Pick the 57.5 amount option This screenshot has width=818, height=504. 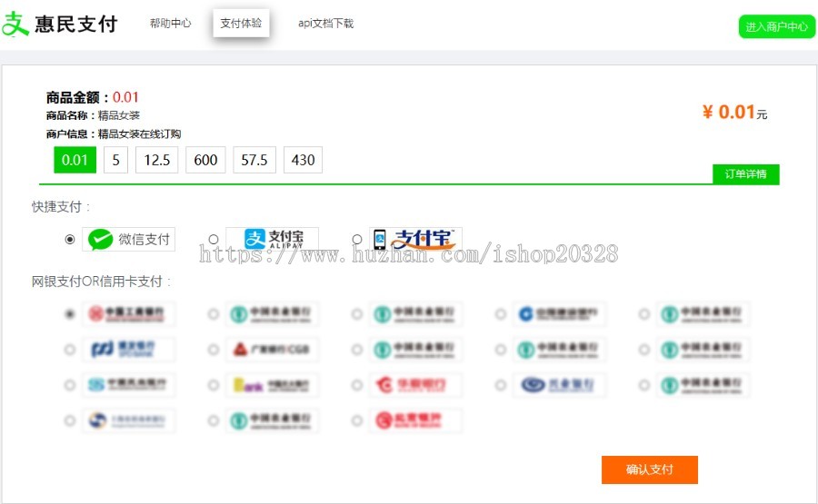tap(254, 160)
